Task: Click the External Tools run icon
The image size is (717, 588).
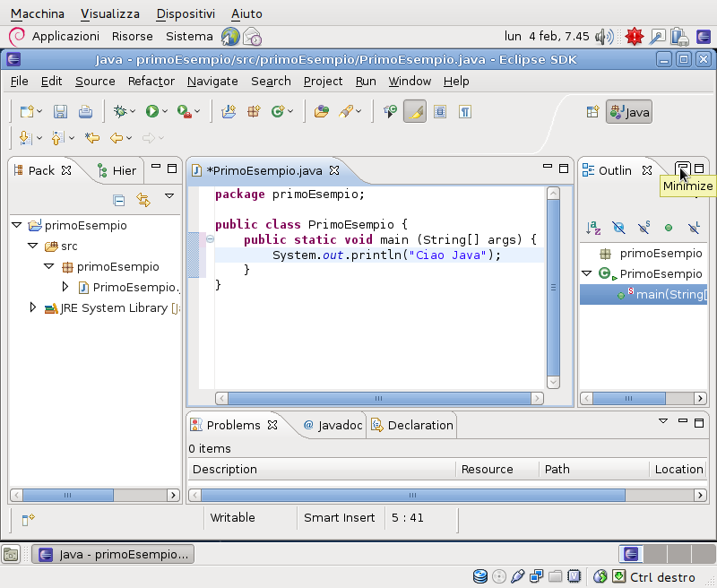Action: click(184, 111)
